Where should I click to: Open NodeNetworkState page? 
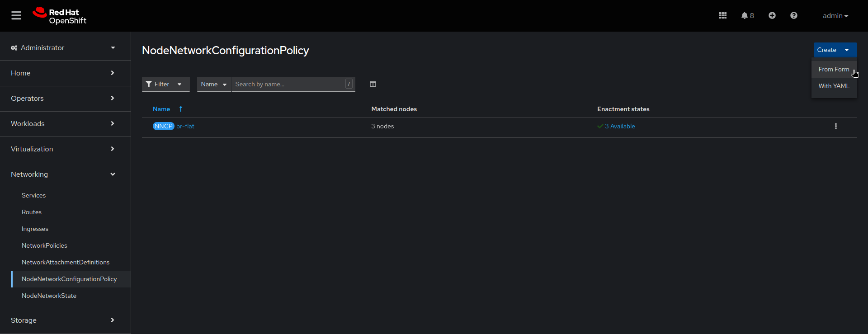click(x=49, y=296)
